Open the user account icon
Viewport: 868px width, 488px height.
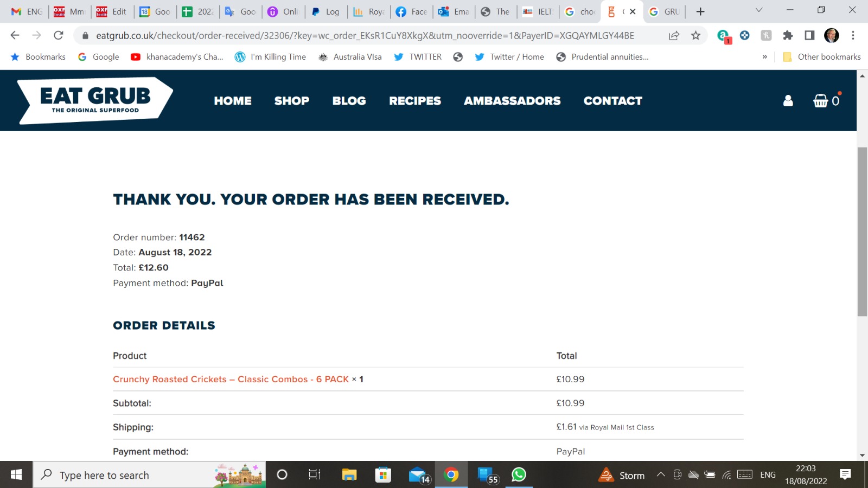[788, 101]
